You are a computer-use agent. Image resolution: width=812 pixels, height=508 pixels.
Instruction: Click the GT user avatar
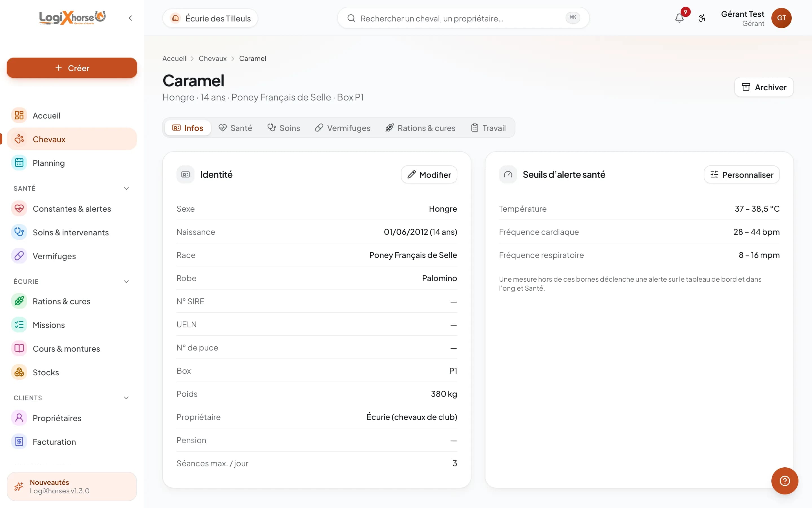tap(781, 18)
